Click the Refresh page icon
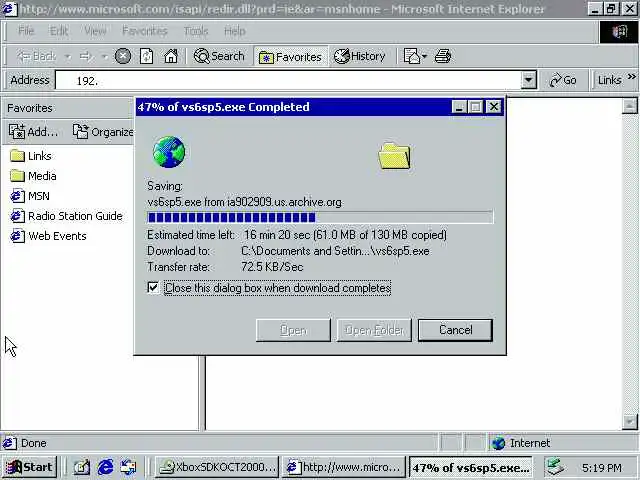The width and height of the screenshot is (640, 480). click(146, 56)
